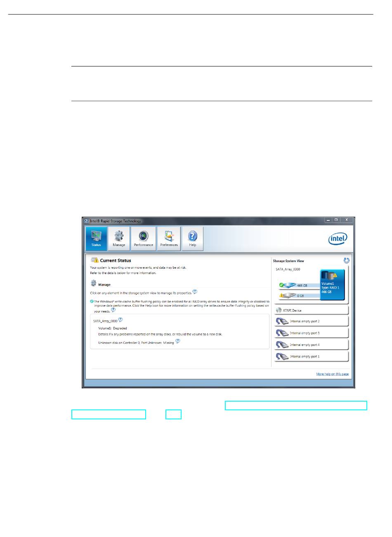This screenshot has height=537, width=392.
Task: Open the Status view in the toolbar
Action: 96,239
